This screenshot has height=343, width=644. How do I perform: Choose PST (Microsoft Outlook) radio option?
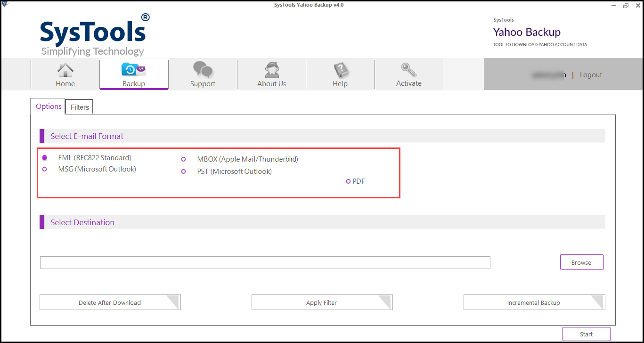tap(184, 171)
